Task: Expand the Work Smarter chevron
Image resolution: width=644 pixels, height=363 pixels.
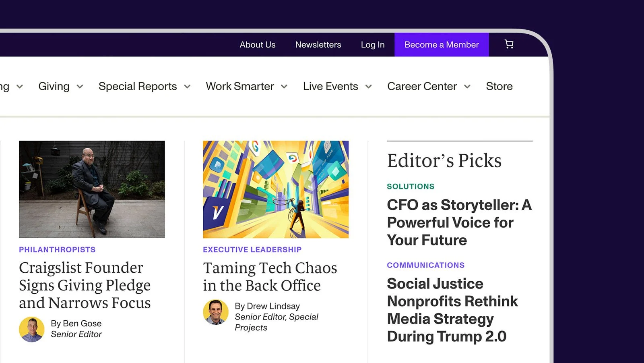Action: [284, 87]
